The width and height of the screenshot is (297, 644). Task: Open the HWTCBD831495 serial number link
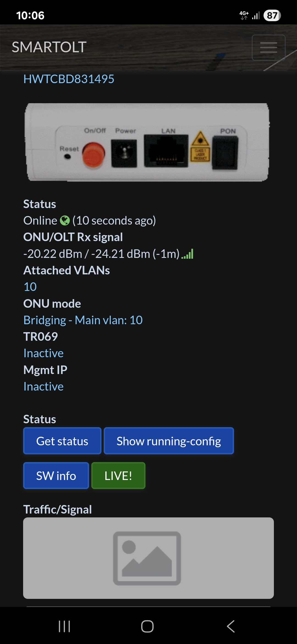coord(69,79)
